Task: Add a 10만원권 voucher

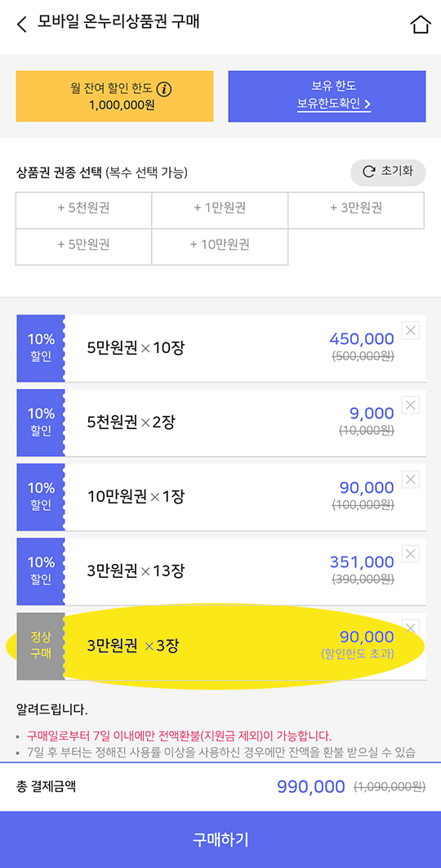Action: click(x=220, y=246)
